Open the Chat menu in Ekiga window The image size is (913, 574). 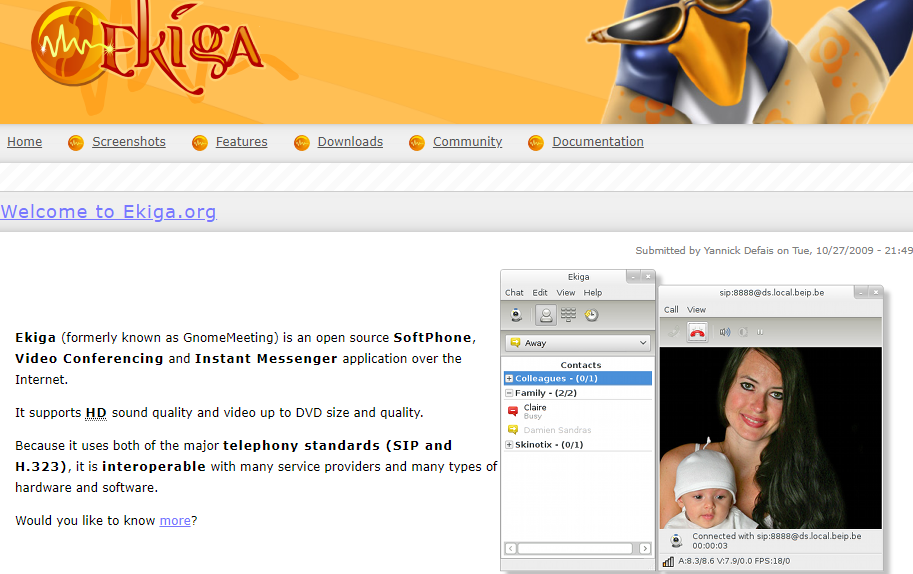coord(514,293)
